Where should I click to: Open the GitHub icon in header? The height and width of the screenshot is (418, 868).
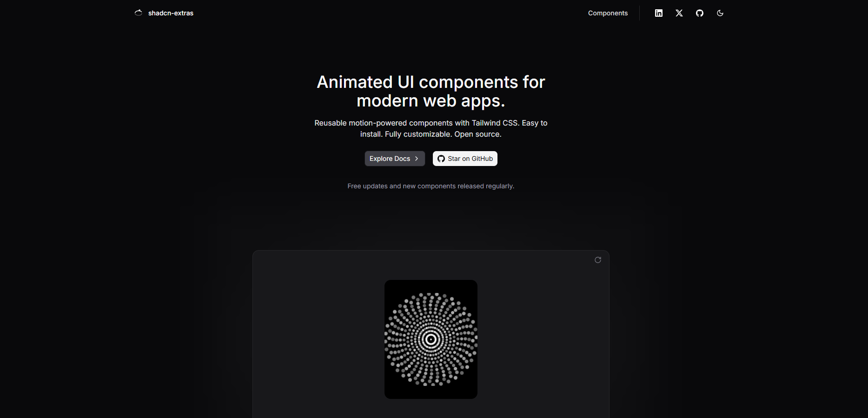700,13
